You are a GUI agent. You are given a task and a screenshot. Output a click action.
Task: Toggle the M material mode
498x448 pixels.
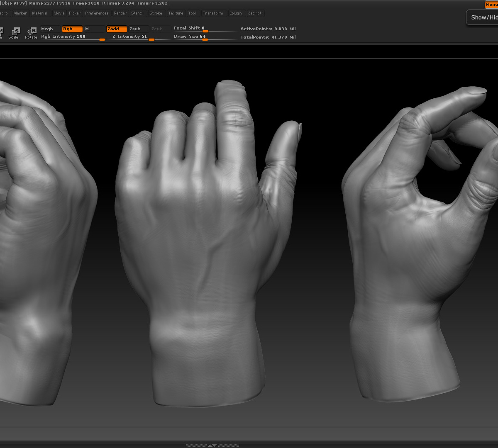[94, 29]
